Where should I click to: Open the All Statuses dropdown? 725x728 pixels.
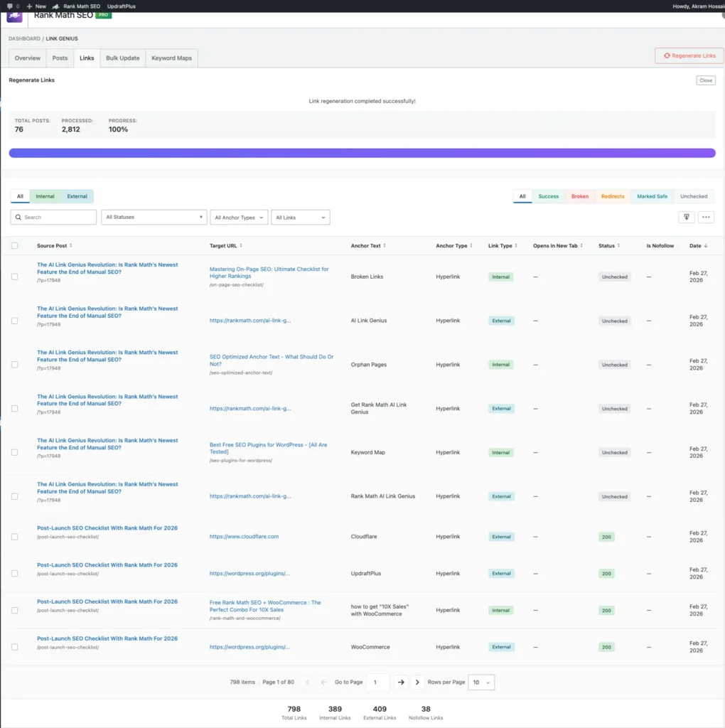tap(154, 217)
